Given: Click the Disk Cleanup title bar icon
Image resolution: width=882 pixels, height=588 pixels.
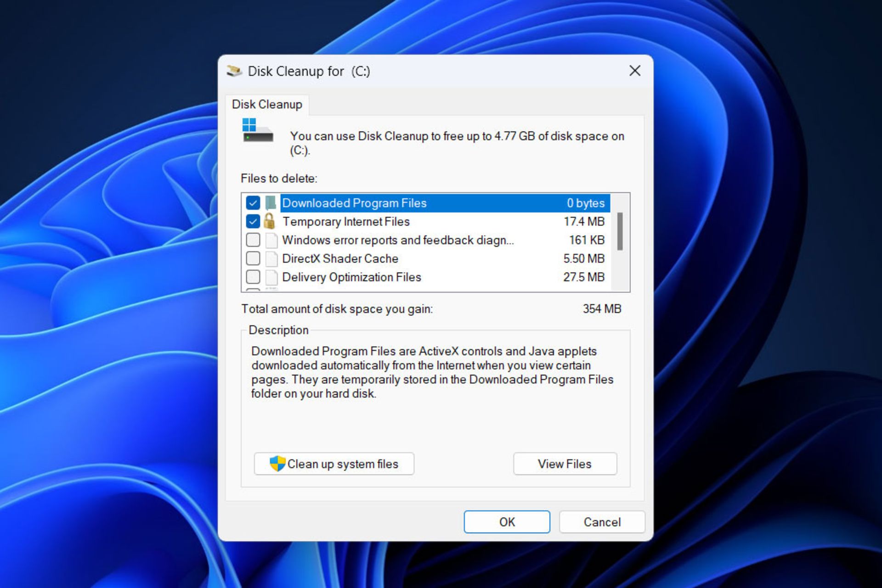Looking at the screenshot, I should [234, 71].
